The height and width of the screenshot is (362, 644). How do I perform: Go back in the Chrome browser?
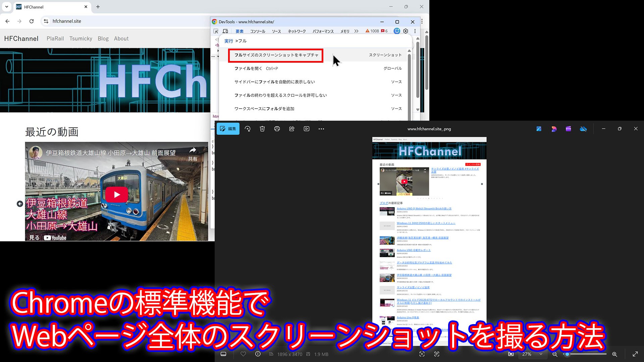(7, 21)
